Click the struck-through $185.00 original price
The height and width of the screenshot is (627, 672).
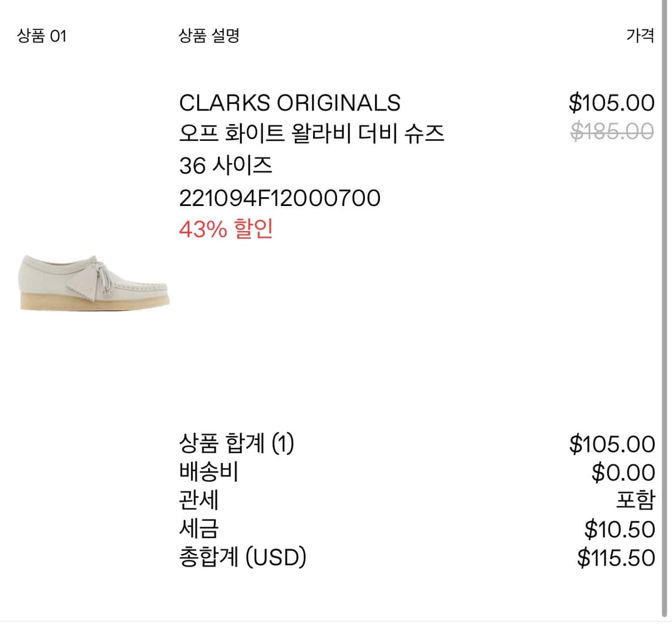[612, 131]
